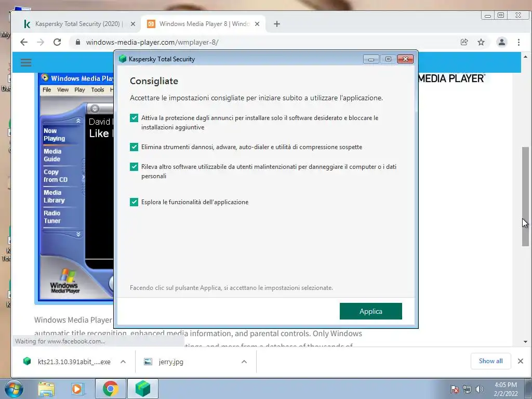The width and height of the screenshot is (532, 399).
Task: Minimize the Kaspersky Total Security dialog
Action: click(x=371, y=59)
